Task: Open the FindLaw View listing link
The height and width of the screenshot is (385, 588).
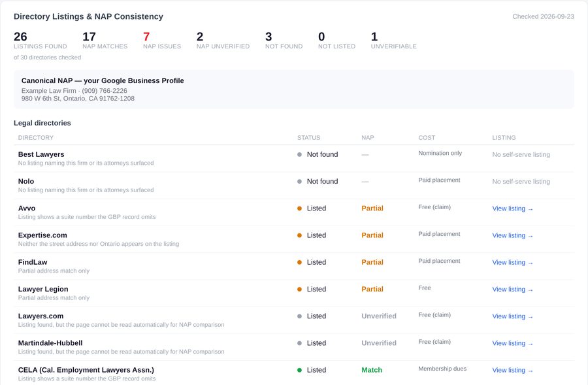Action: coord(512,263)
